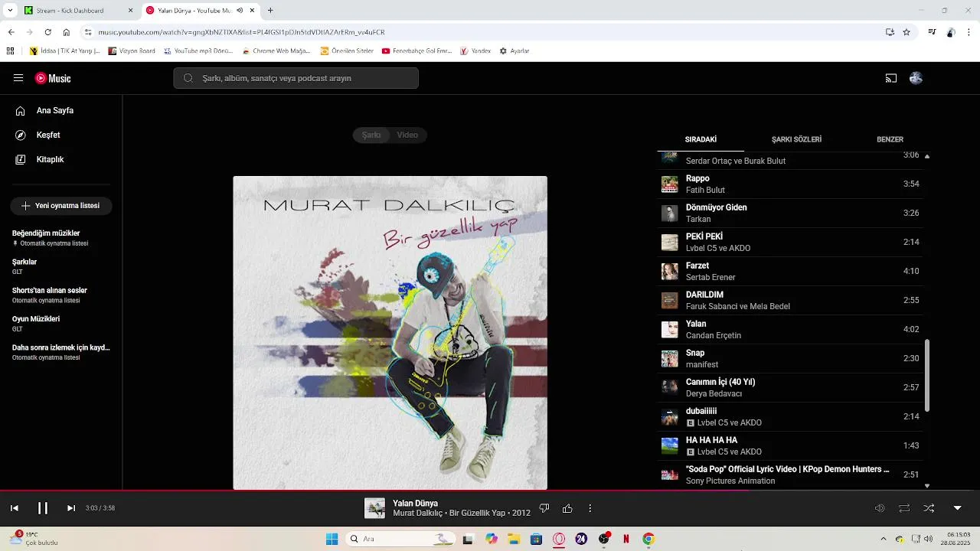
Task: Open the Keşfet explore compass icon
Action: point(21,135)
